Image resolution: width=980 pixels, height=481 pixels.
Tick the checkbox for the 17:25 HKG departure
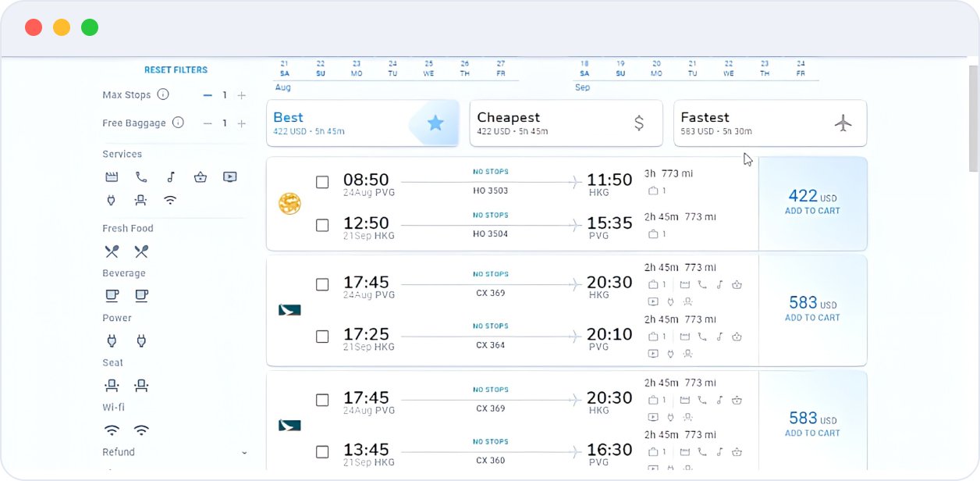pos(322,337)
